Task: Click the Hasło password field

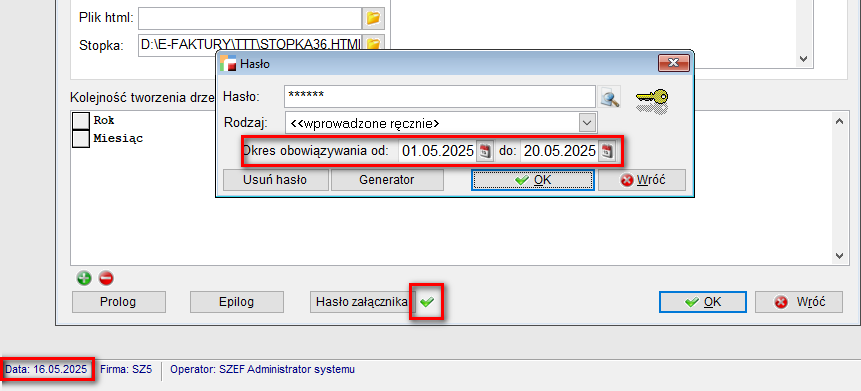Action: click(440, 97)
